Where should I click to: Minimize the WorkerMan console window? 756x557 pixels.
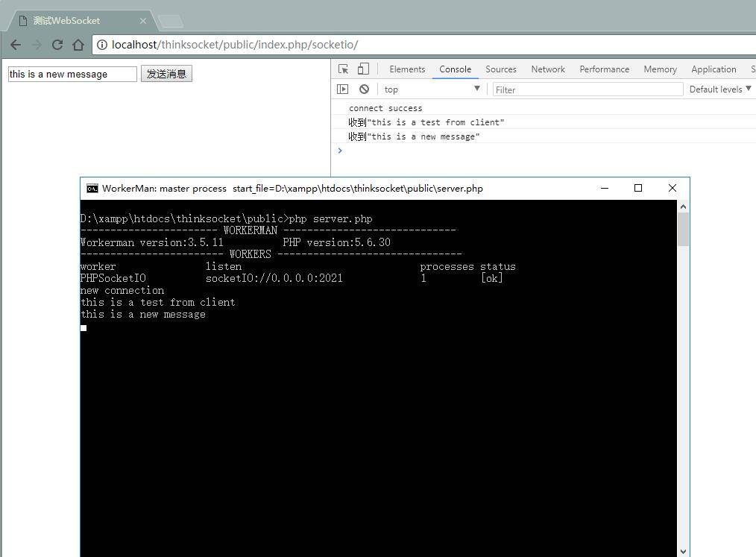click(605, 188)
